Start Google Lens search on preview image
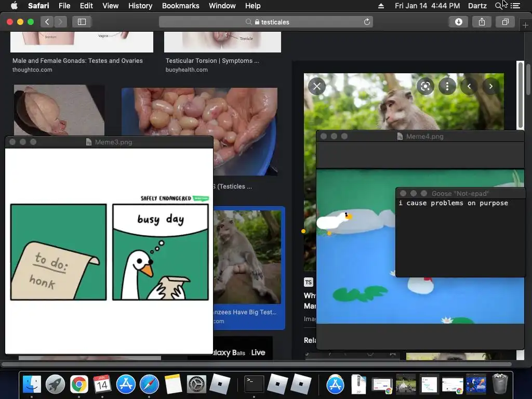532x399 pixels. click(425, 86)
